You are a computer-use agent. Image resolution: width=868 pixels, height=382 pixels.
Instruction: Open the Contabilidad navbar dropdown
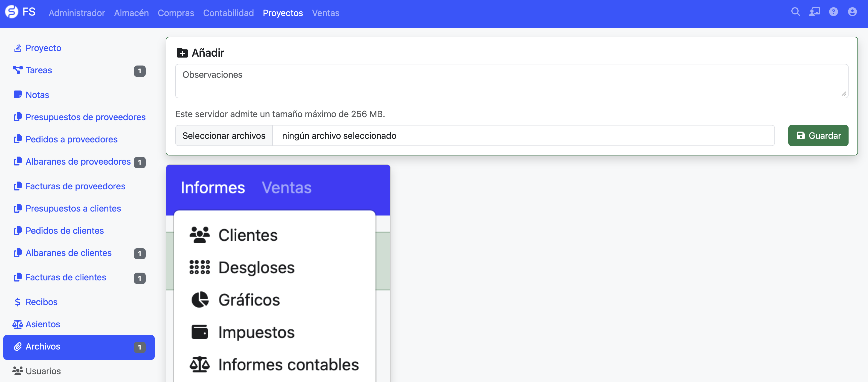coord(228,13)
